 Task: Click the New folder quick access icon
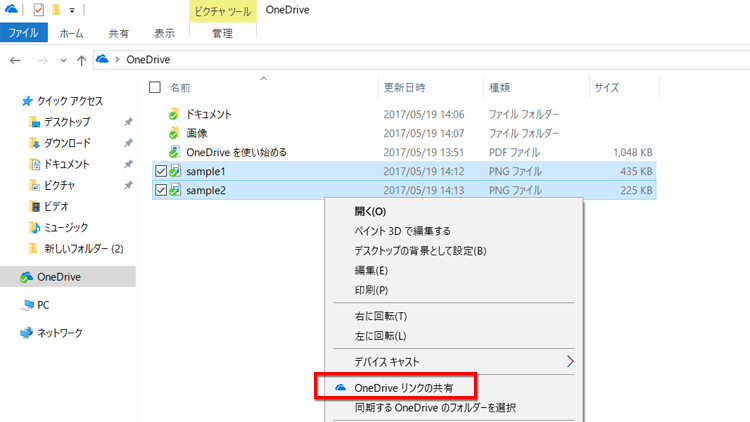tap(56, 10)
